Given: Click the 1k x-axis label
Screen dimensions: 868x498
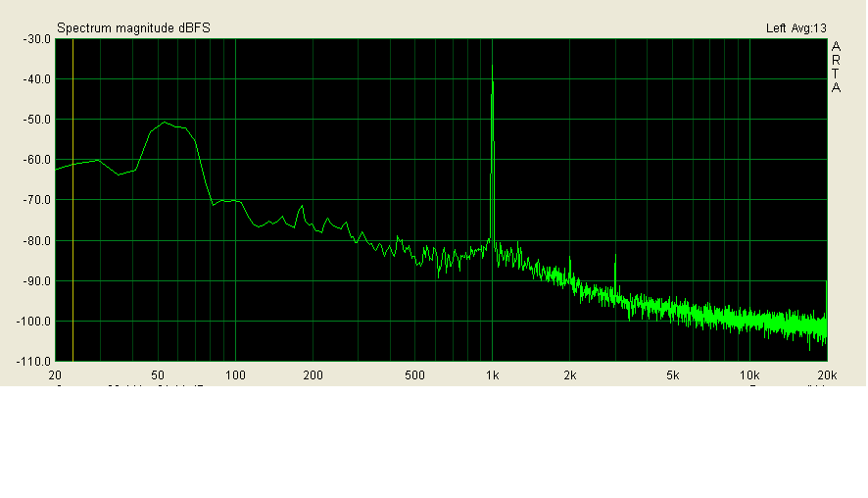Looking at the screenshot, I should coord(492,375).
